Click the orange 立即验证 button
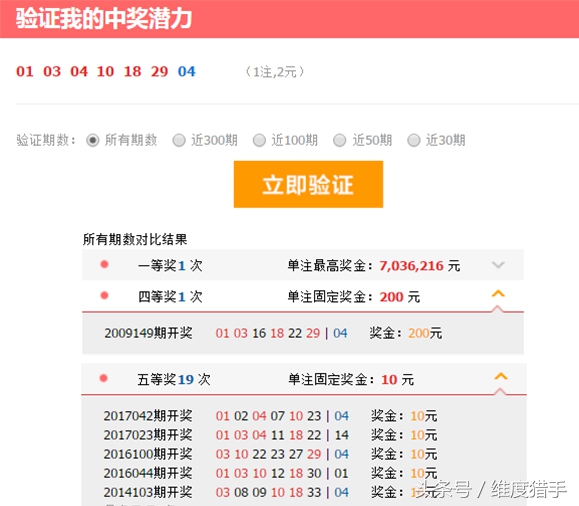Screen dimensions: 579x506 click(308, 184)
